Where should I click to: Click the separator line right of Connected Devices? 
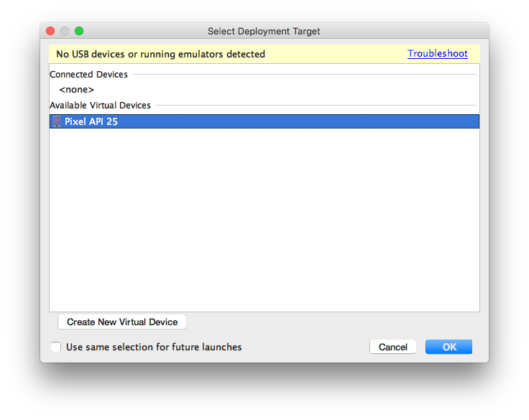point(305,74)
